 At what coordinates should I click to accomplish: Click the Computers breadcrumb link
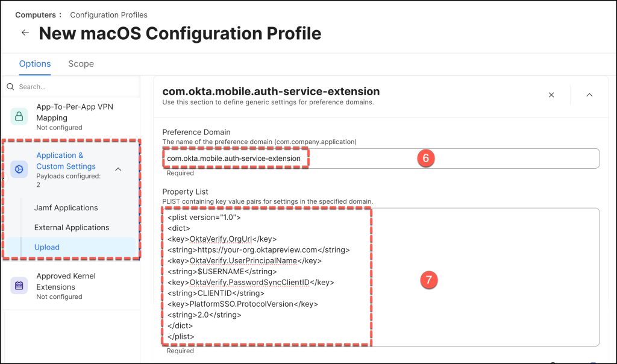[35, 14]
